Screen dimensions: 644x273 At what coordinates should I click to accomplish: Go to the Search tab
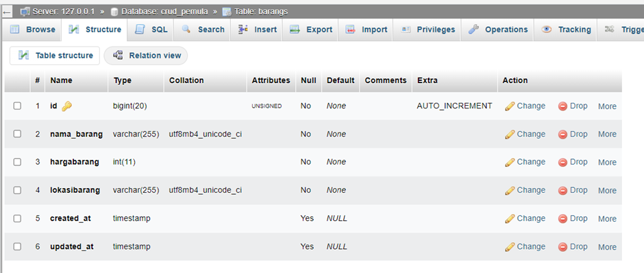[203, 29]
